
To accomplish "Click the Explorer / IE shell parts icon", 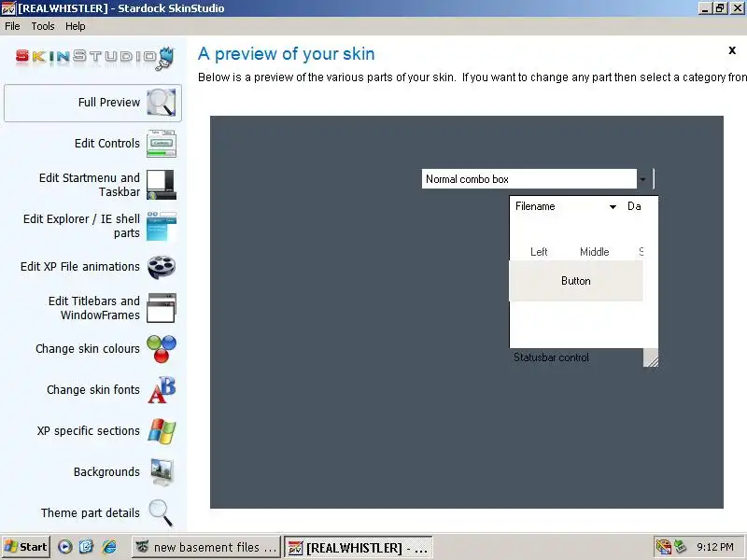I will coord(161,226).
